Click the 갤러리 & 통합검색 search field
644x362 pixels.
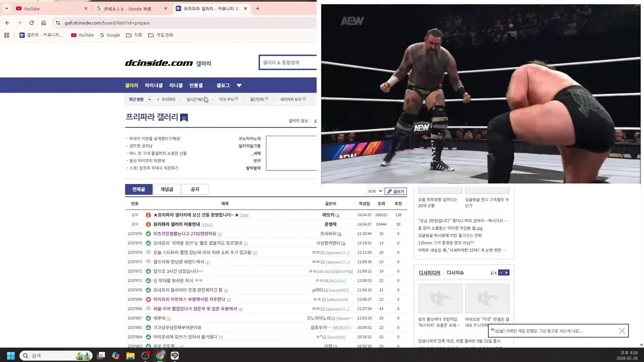(x=287, y=62)
